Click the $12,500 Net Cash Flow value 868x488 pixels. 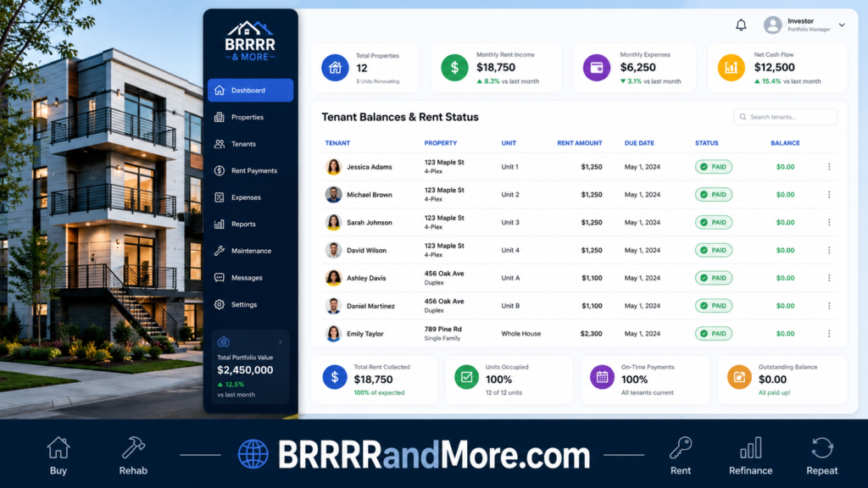(x=775, y=68)
